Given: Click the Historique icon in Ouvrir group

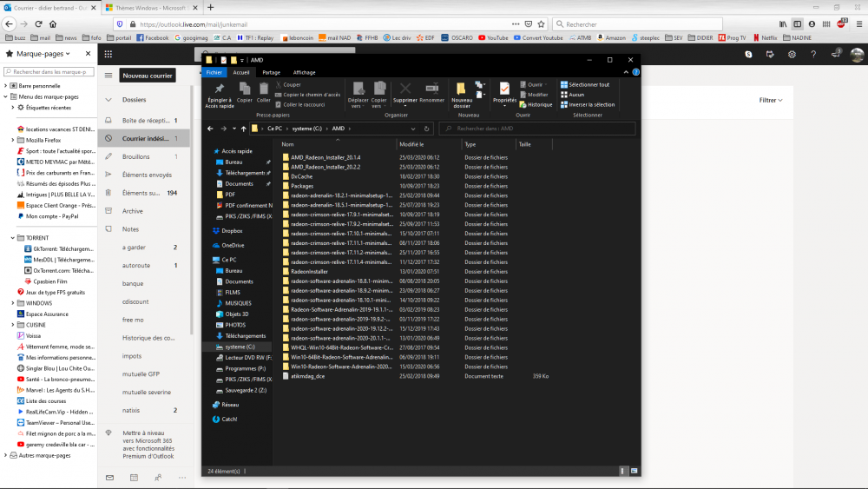Looking at the screenshot, I should click(536, 104).
